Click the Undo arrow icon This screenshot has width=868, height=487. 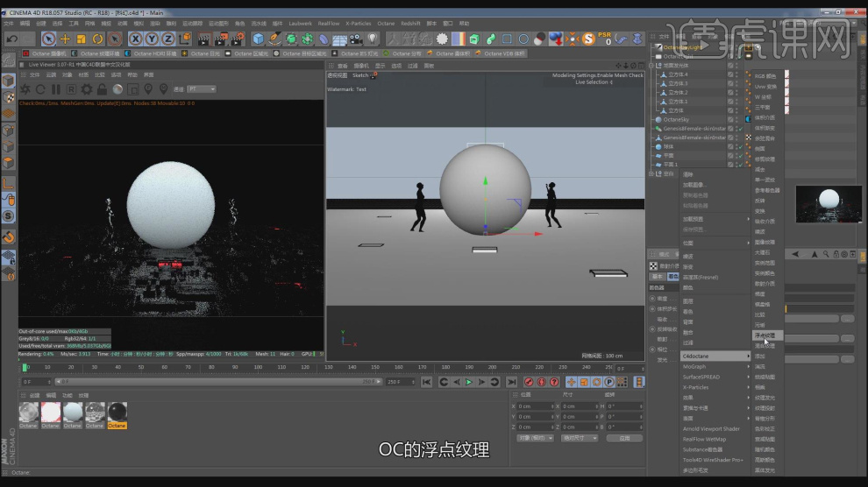(11, 39)
